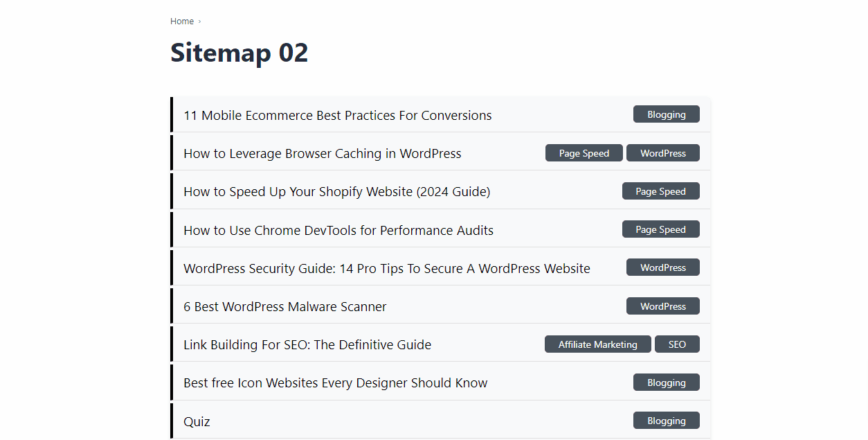Click the Affiliate Marketing tag
Image resolution: width=868 pixels, height=440 pixels.
click(597, 344)
